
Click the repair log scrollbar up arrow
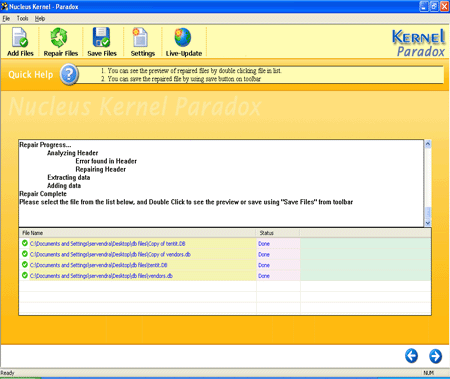click(x=428, y=144)
